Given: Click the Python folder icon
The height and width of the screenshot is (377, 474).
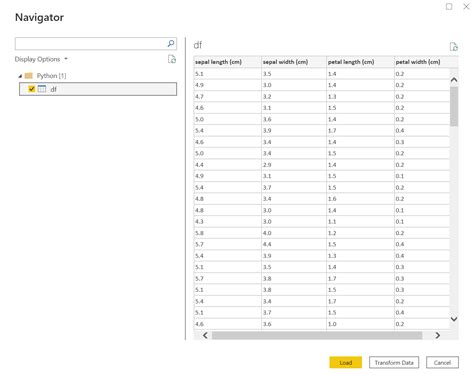Looking at the screenshot, I should coord(29,76).
